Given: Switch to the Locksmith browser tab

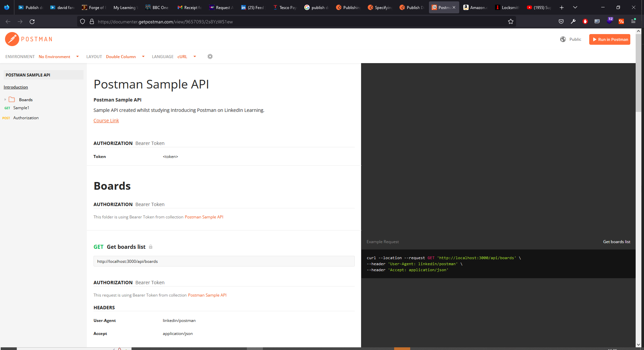Looking at the screenshot, I should pyautogui.click(x=507, y=7).
